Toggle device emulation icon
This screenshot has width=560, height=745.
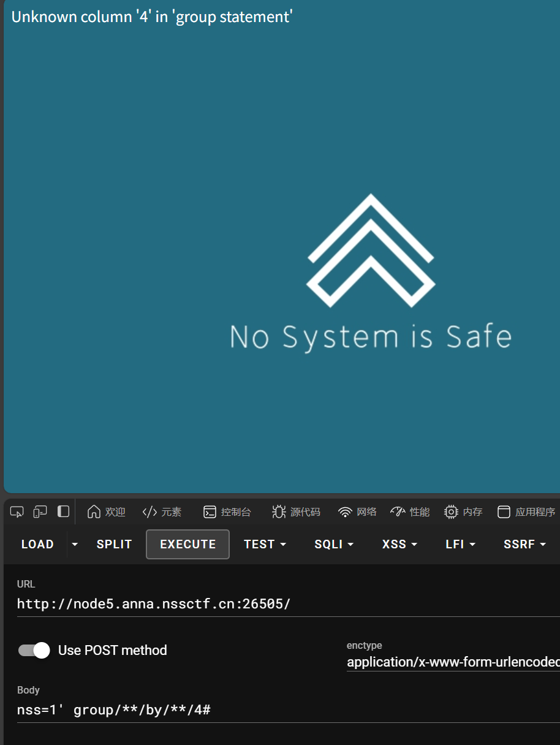40,512
